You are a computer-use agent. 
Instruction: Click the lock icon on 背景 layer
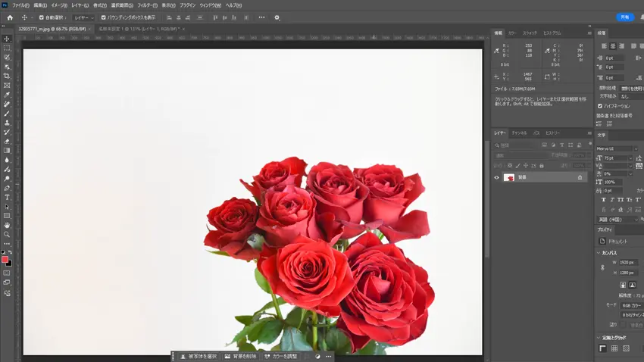[580, 177]
